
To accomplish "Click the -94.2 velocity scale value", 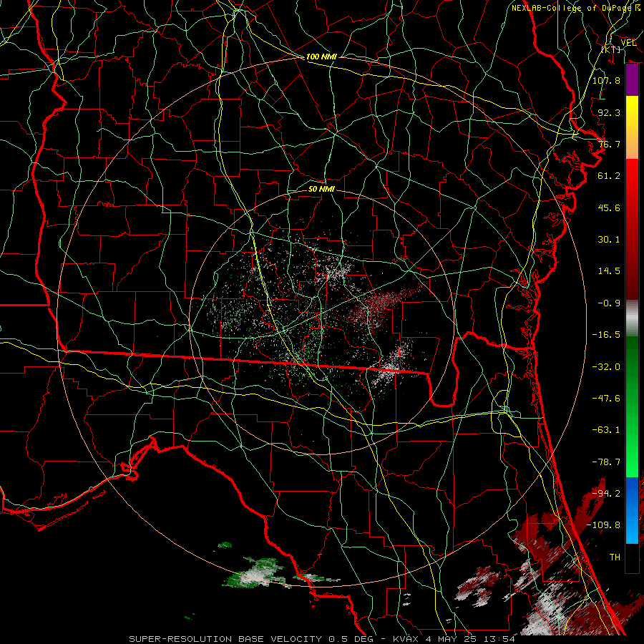I will pyautogui.click(x=606, y=493).
